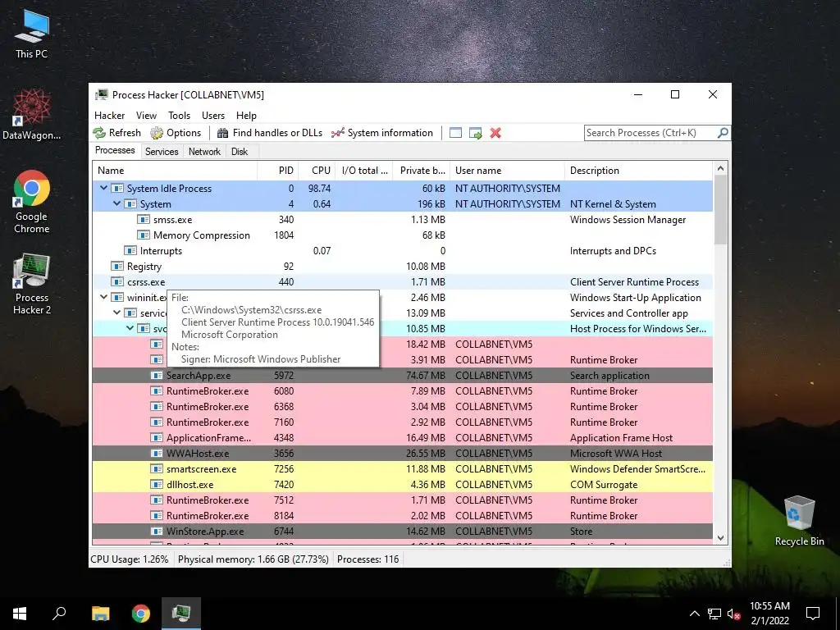Select the dllhost.exe process icon

click(x=157, y=484)
